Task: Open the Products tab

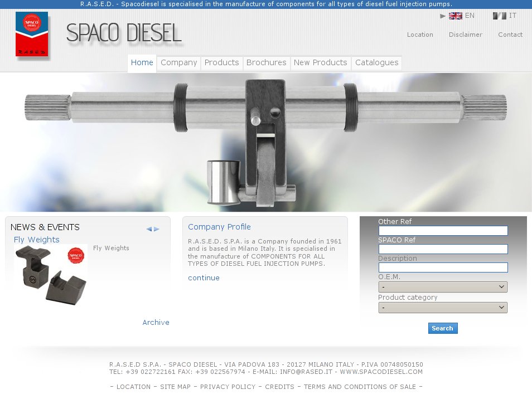Action: pos(221,63)
